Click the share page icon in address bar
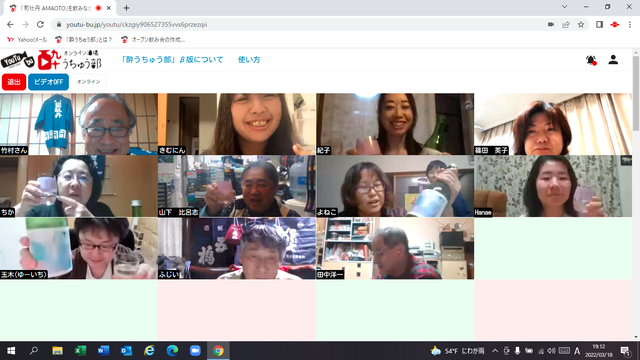640x360 pixels. pyautogui.click(x=566, y=24)
